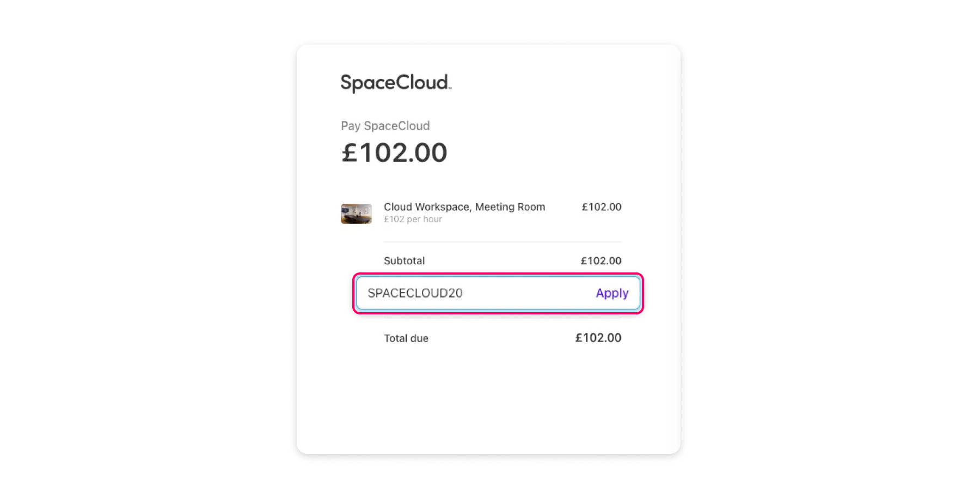This screenshot has width=980, height=498.
Task: Click the SpaceCloud logo
Action: (x=396, y=83)
